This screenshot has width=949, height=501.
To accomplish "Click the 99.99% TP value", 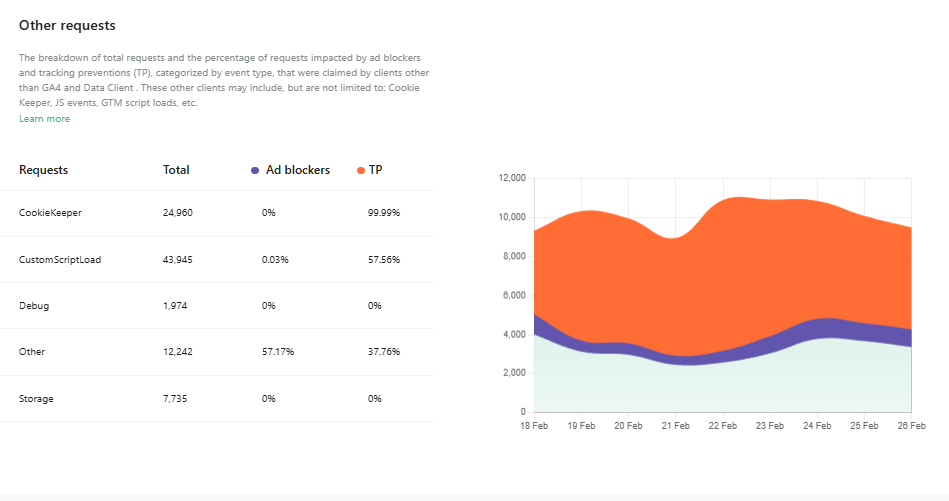I will point(384,213).
